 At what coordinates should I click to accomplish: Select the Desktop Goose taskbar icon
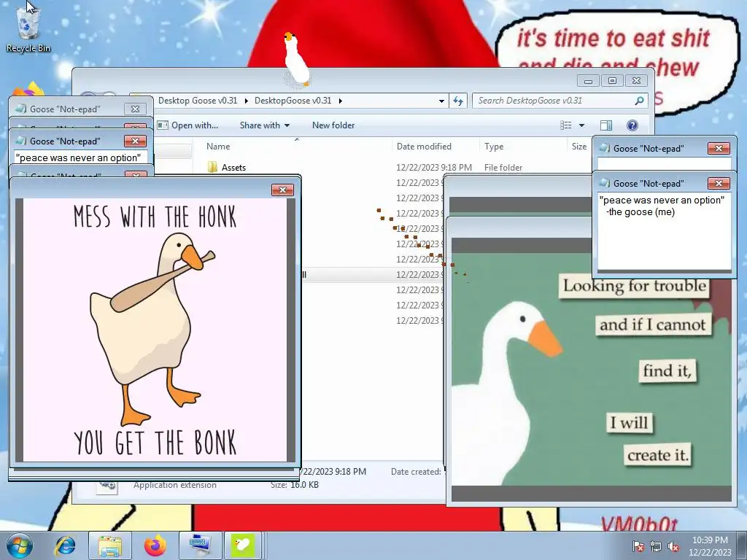(x=242, y=545)
